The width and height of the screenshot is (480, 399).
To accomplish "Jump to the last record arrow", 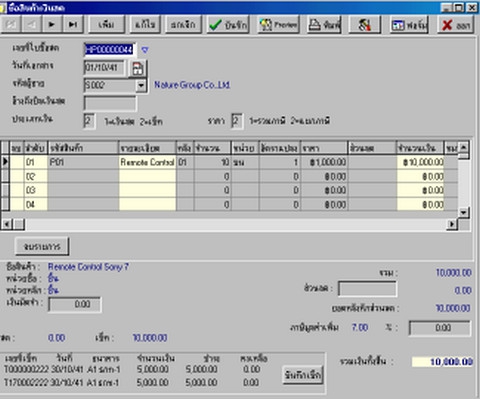I will click(x=73, y=25).
